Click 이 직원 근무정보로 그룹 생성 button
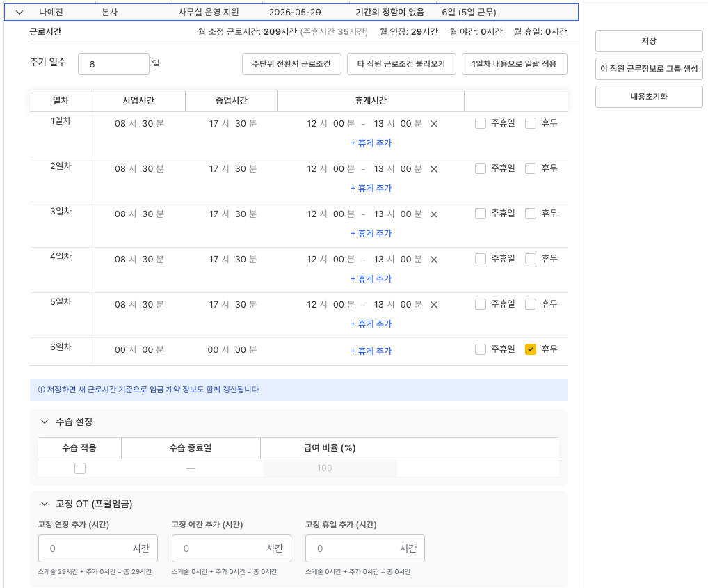This screenshot has height=588, width=708. click(649, 69)
